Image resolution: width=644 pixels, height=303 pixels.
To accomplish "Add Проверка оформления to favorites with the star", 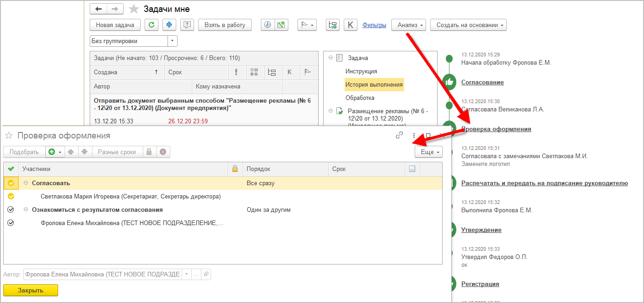I will click(9, 135).
